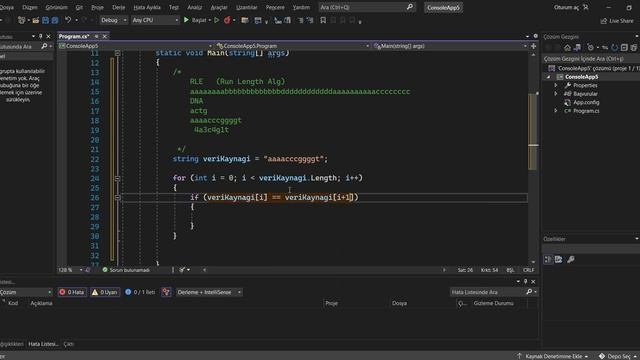This screenshot has height=360, width=640.
Task: Open the 120 % zoom dropdown
Action: [x=70, y=270]
